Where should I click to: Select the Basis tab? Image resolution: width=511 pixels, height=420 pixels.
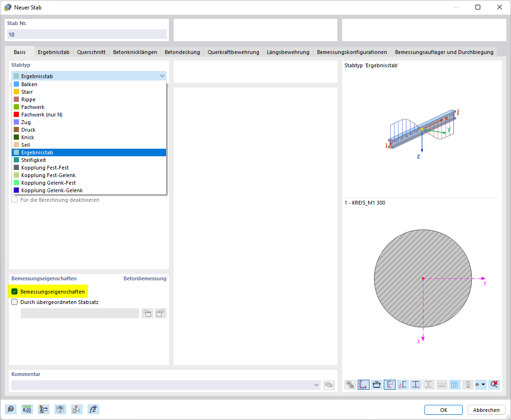19,52
